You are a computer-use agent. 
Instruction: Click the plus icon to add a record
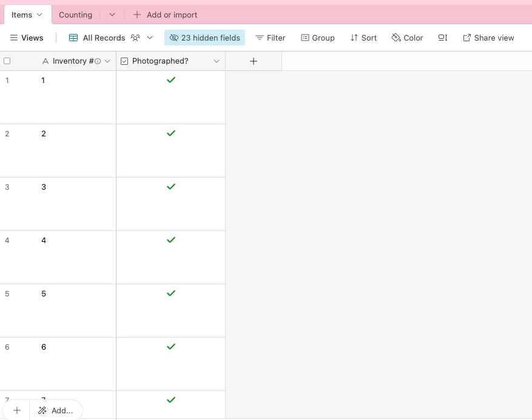pos(17,410)
